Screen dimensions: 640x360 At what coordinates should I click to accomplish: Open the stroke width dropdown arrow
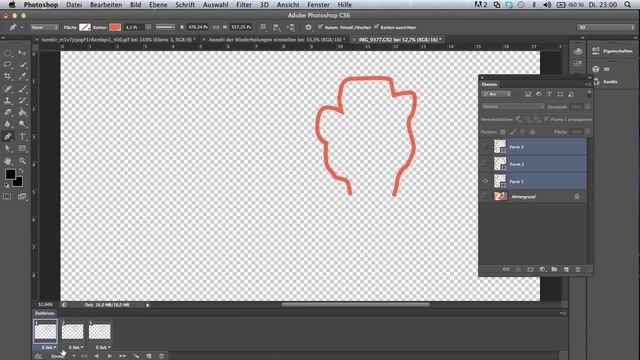pos(148,27)
